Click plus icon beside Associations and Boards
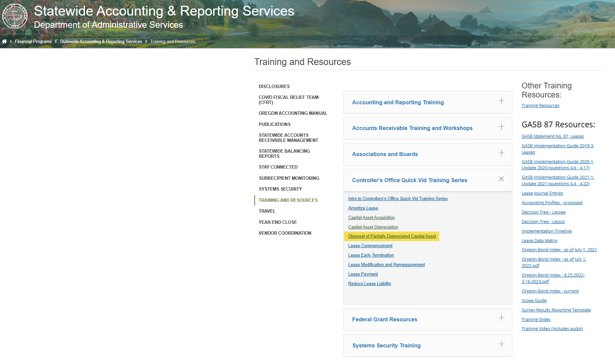Viewport: 615px width, 364px height. pos(501,153)
